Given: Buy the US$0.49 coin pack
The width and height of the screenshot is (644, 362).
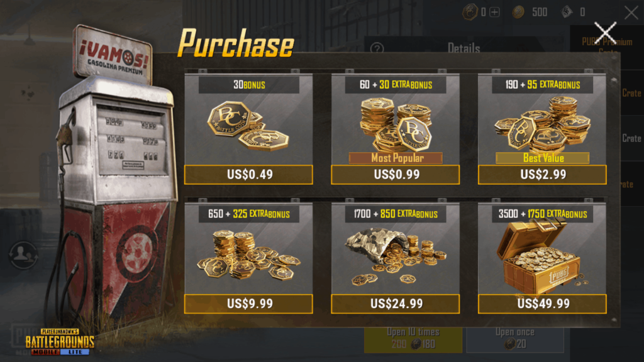Looking at the screenshot, I should pyautogui.click(x=248, y=175).
